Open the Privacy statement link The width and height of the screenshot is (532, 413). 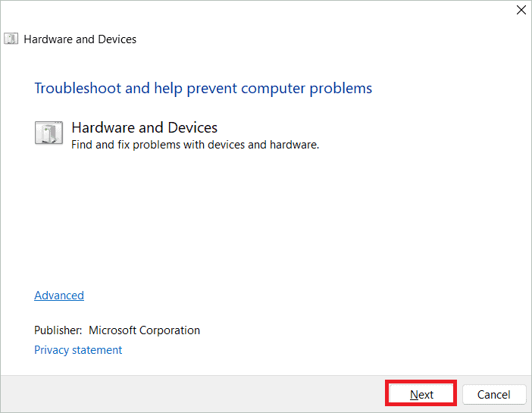(x=78, y=350)
